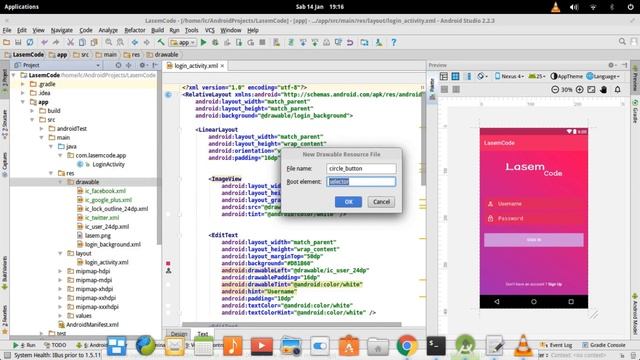Click the Zoom to Fit icon
640x360 pixels.
pyautogui.click(x=591, y=89)
